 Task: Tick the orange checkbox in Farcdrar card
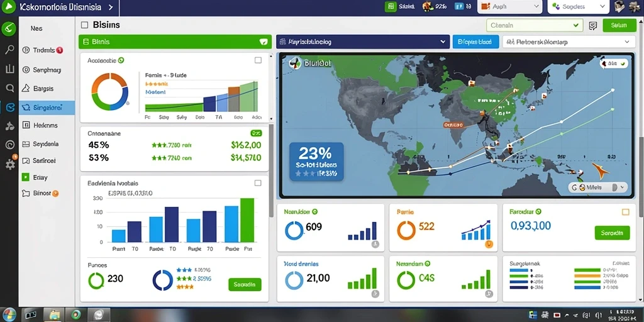pos(626,212)
